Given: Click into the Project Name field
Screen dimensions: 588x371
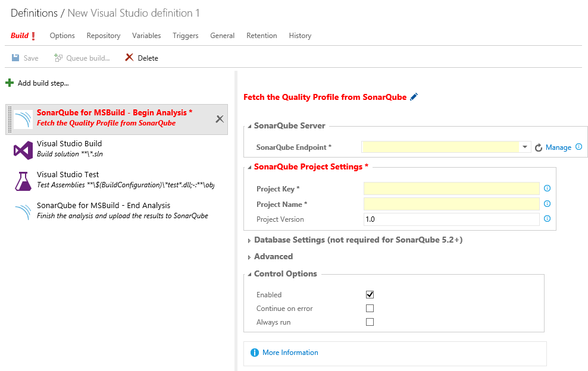Looking at the screenshot, I should (x=451, y=204).
